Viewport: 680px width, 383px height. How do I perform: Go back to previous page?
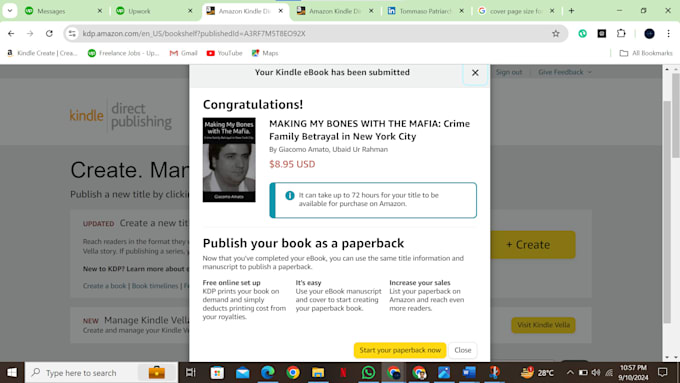pos(11,33)
